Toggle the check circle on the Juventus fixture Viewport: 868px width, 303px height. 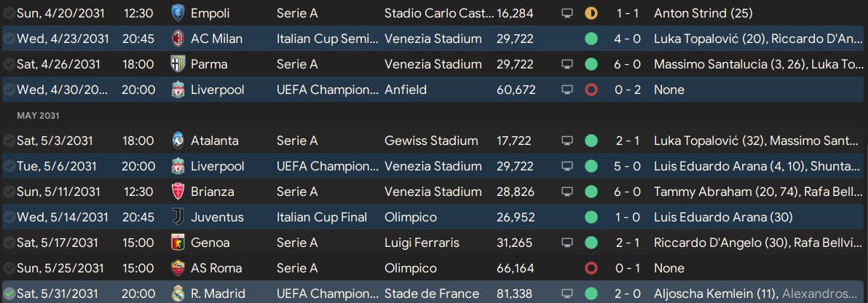(9, 217)
